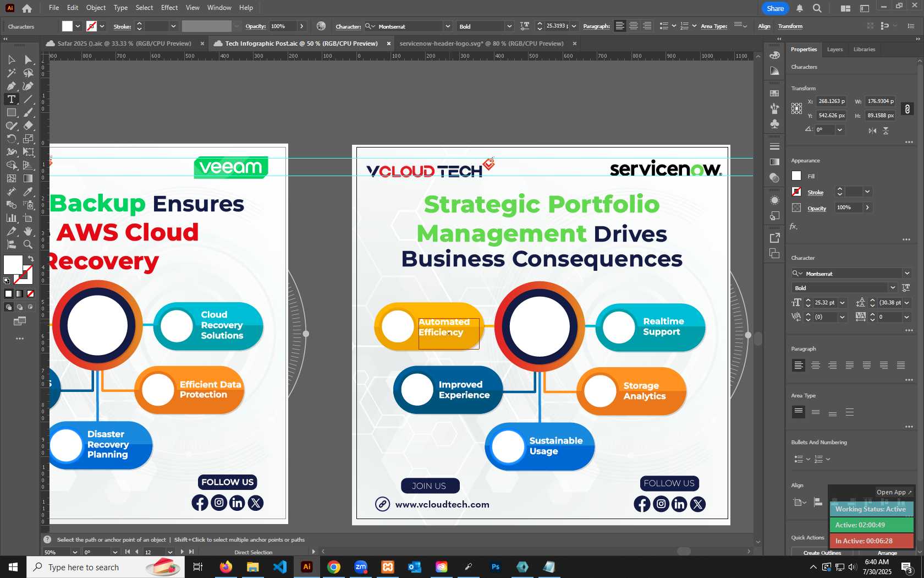Switch to servicenow-header-logo.svg tab

pos(481,43)
